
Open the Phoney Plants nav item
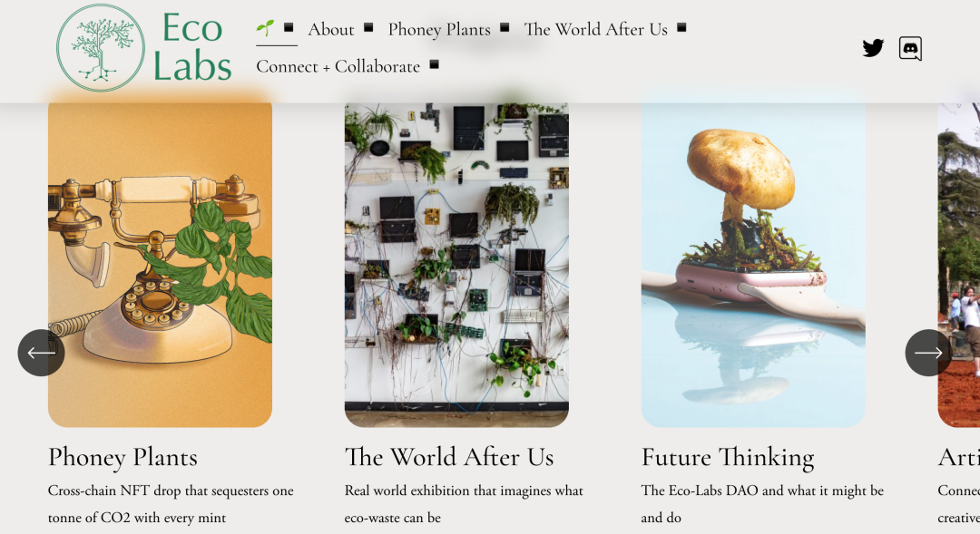[439, 29]
